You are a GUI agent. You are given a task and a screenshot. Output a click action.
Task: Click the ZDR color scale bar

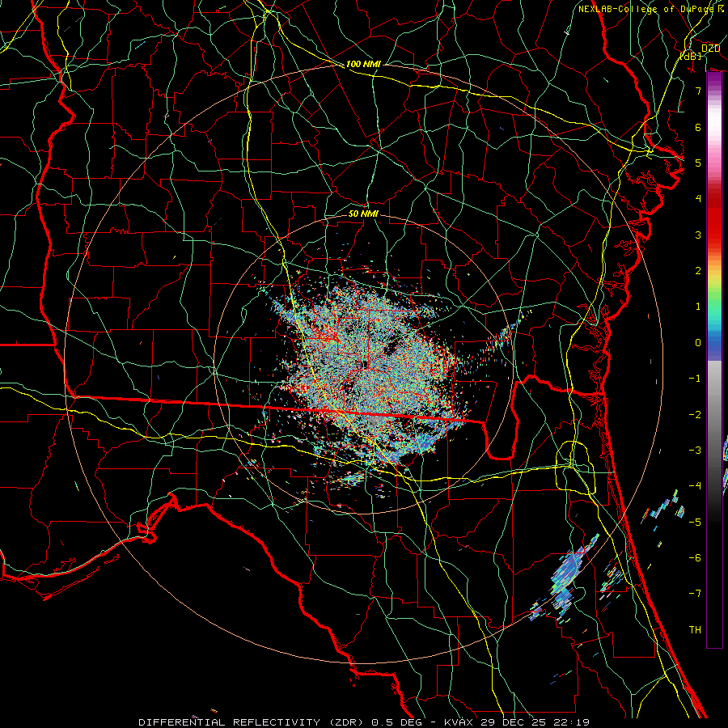pyautogui.click(x=714, y=360)
